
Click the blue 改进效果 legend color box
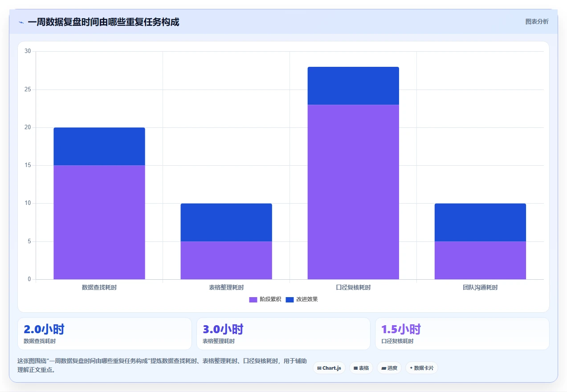tap(290, 299)
